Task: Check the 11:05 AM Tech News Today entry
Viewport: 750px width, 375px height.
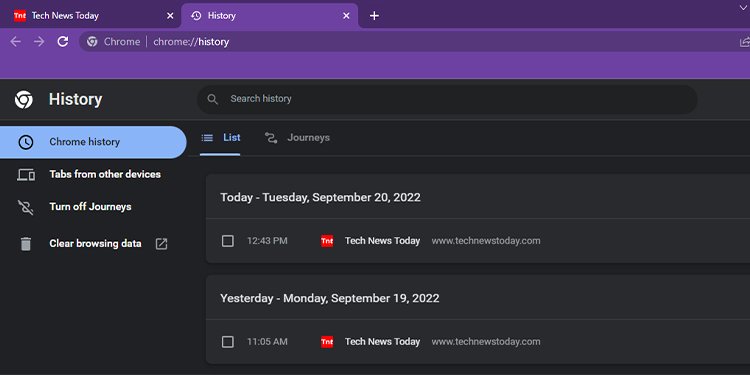Action: pos(228,342)
